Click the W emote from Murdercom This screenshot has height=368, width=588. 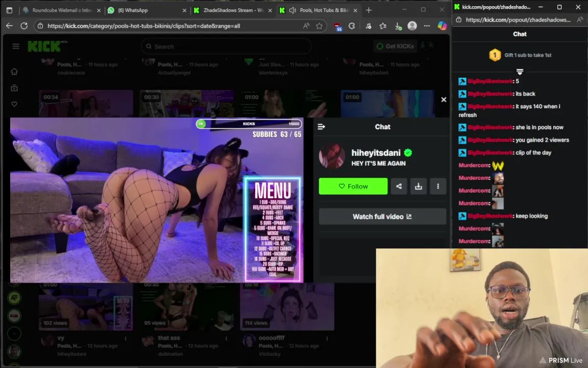[498, 165]
